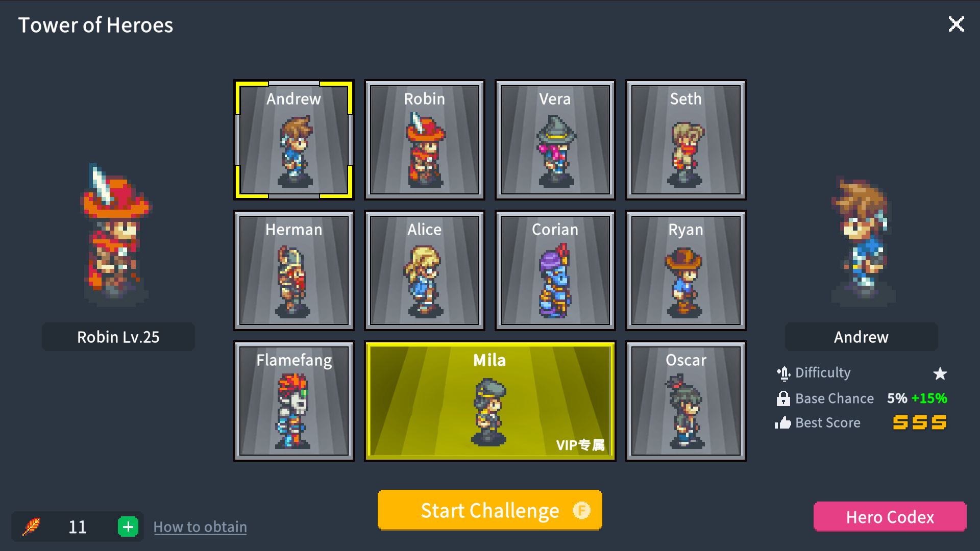Select the Robin hero tile
The image size is (980, 551).
pos(425,140)
